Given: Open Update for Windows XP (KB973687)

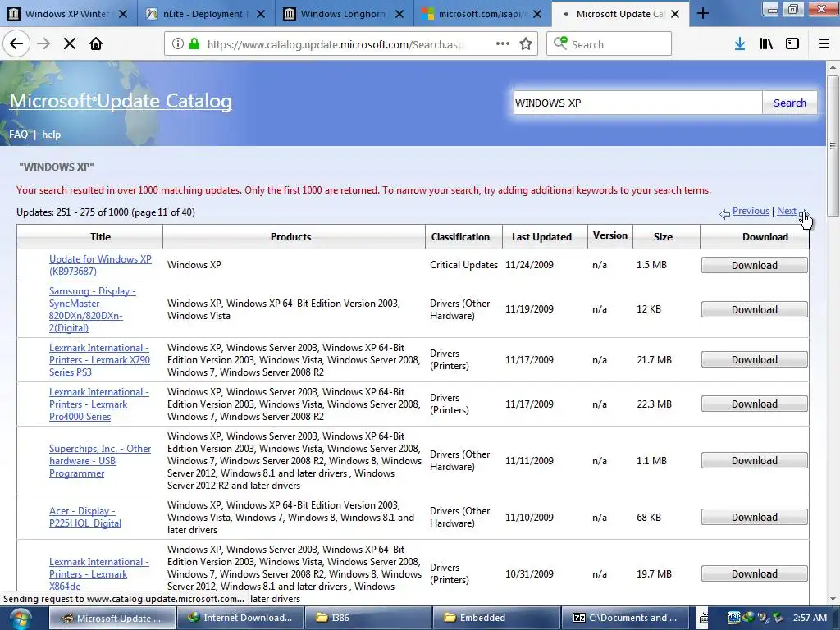Looking at the screenshot, I should [x=100, y=265].
